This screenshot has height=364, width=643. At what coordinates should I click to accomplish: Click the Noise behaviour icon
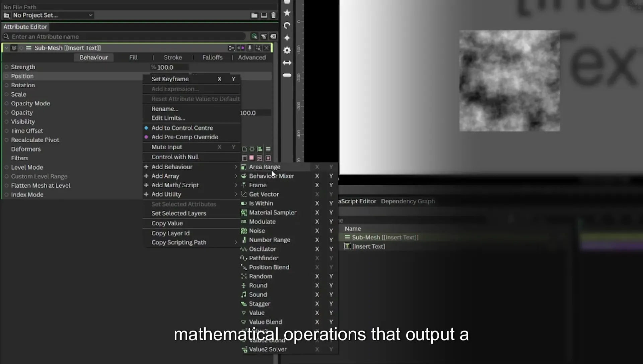click(244, 231)
